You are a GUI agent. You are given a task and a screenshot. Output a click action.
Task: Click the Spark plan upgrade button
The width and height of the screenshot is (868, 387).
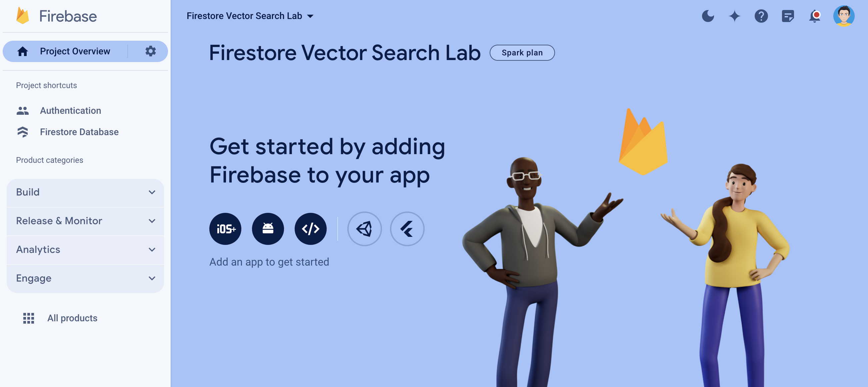coord(522,52)
